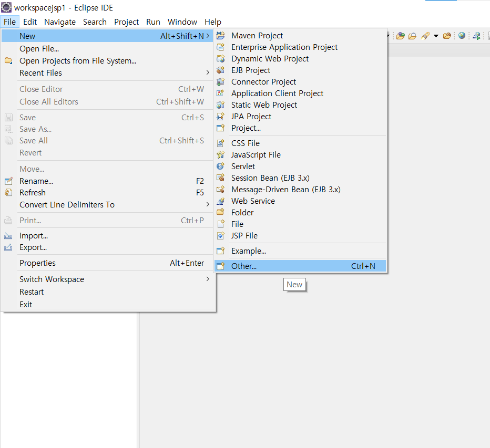The width and height of the screenshot is (490, 448).
Task: Open the Project menu
Action: [126, 22]
